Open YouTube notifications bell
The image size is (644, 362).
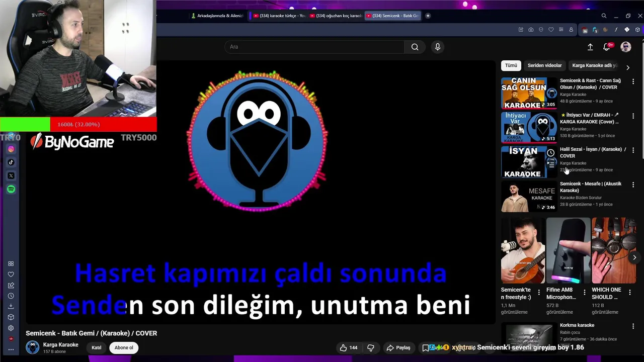tap(607, 47)
